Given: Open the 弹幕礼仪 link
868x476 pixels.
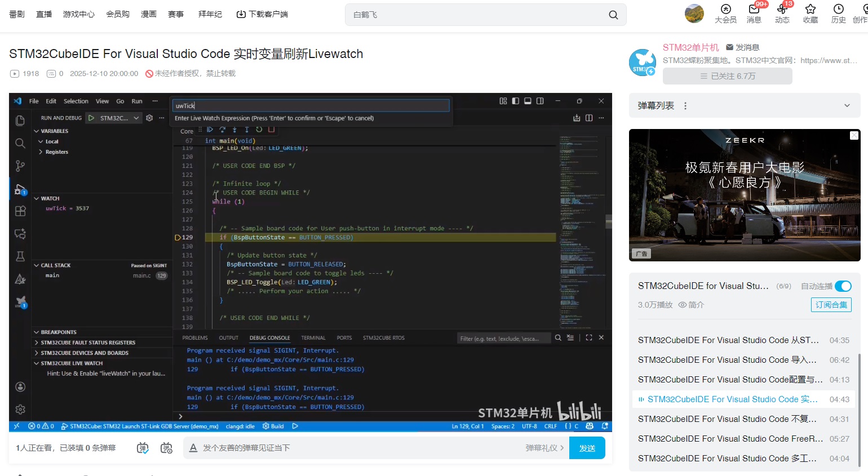Looking at the screenshot, I should tap(544, 448).
